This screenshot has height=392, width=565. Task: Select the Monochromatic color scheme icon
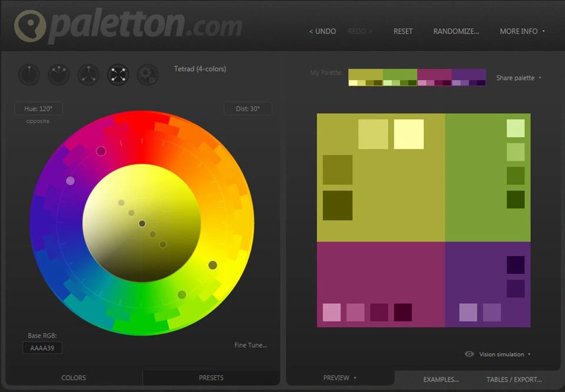click(29, 75)
